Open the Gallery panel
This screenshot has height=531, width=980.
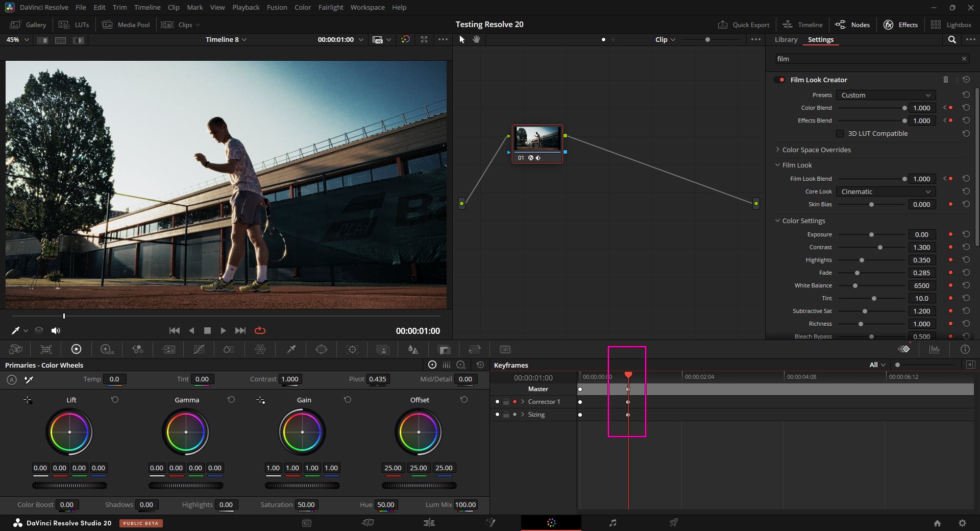click(x=29, y=25)
